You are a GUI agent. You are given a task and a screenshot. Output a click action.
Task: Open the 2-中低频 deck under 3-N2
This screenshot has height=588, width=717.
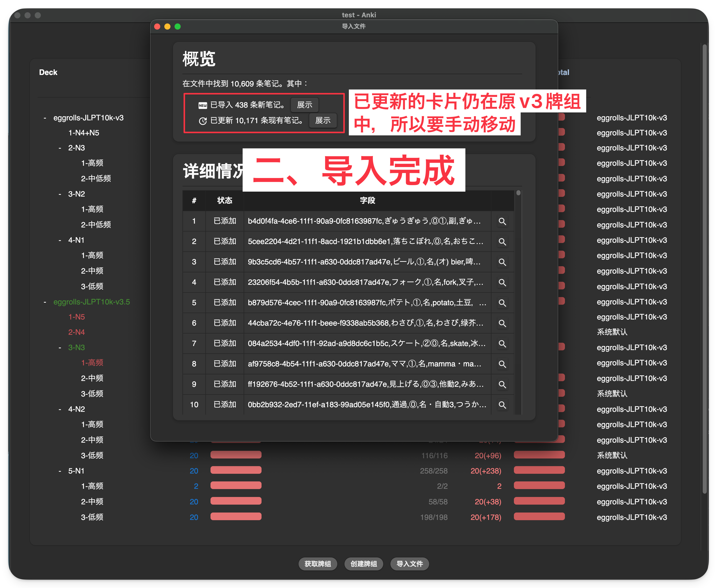click(x=96, y=225)
